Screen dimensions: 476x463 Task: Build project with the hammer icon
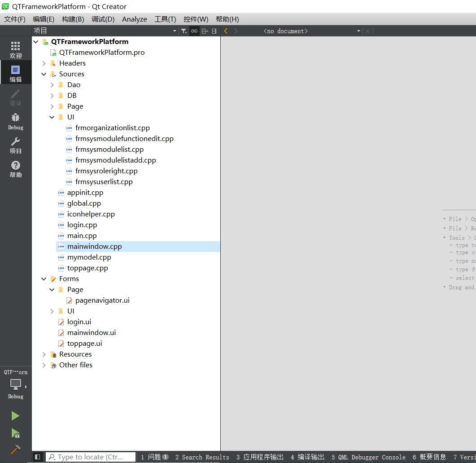[x=15, y=450]
